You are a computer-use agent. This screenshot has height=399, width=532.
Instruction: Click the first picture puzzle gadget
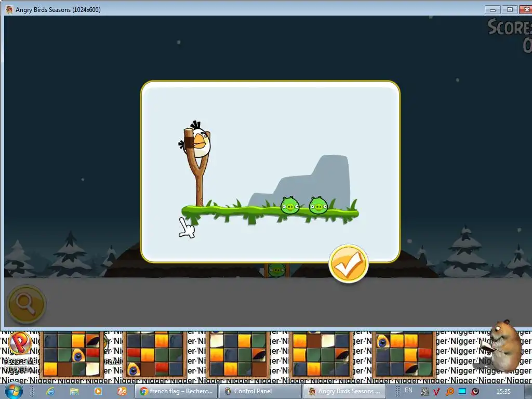pos(72,355)
